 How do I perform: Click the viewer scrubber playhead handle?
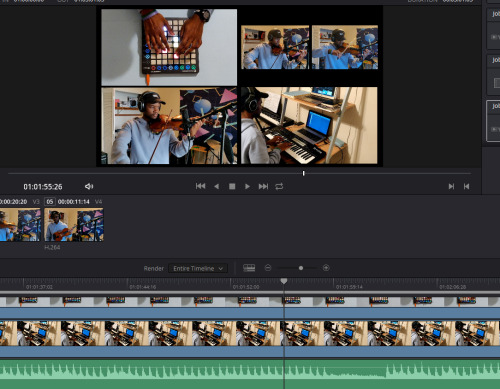tap(303, 173)
